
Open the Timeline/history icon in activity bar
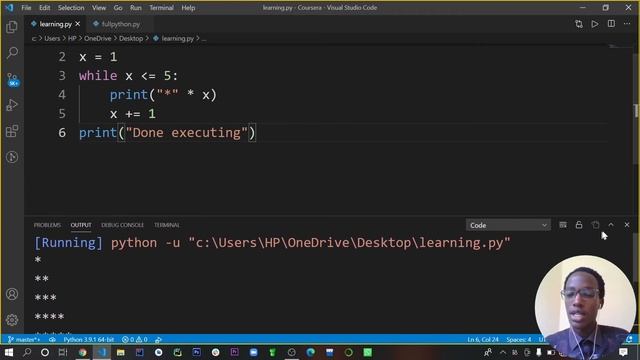tap(12, 157)
